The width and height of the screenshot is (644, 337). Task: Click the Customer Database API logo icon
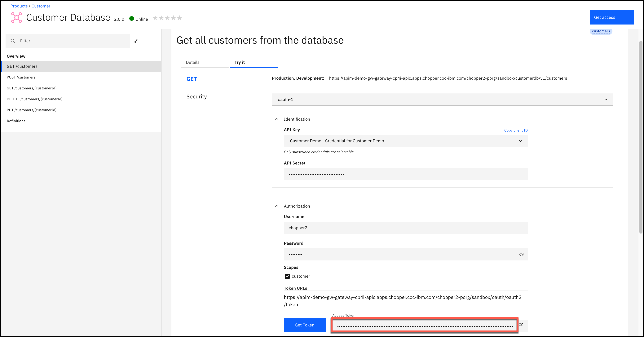click(16, 17)
